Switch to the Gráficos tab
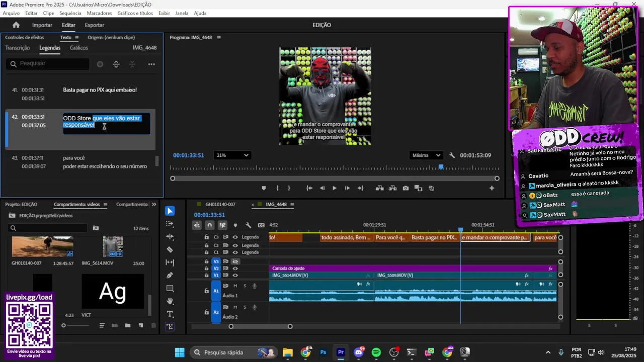 click(79, 48)
